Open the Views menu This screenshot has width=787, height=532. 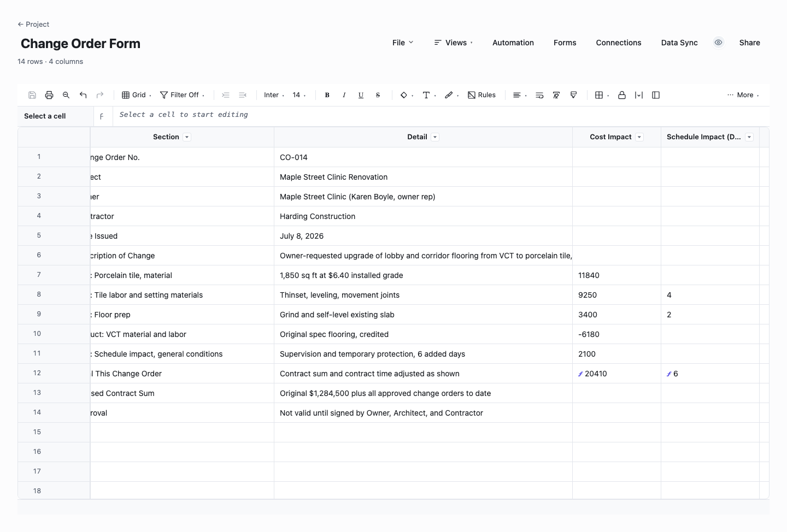454,43
